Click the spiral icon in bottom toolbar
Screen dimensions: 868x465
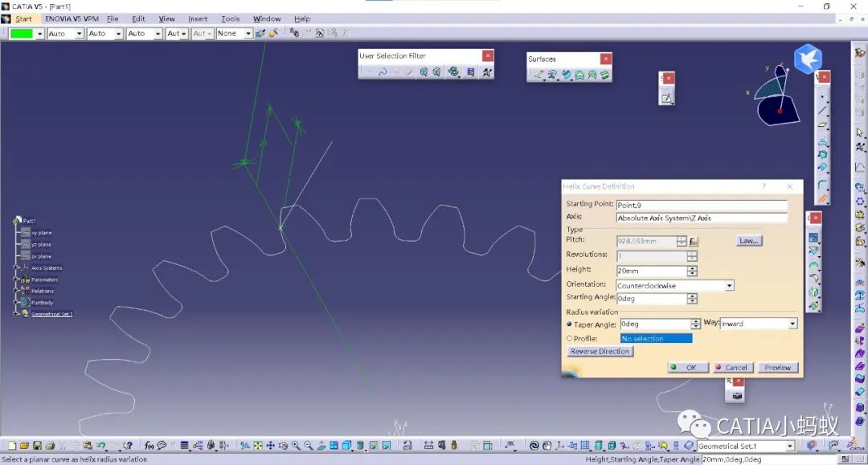[x=534, y=446]
